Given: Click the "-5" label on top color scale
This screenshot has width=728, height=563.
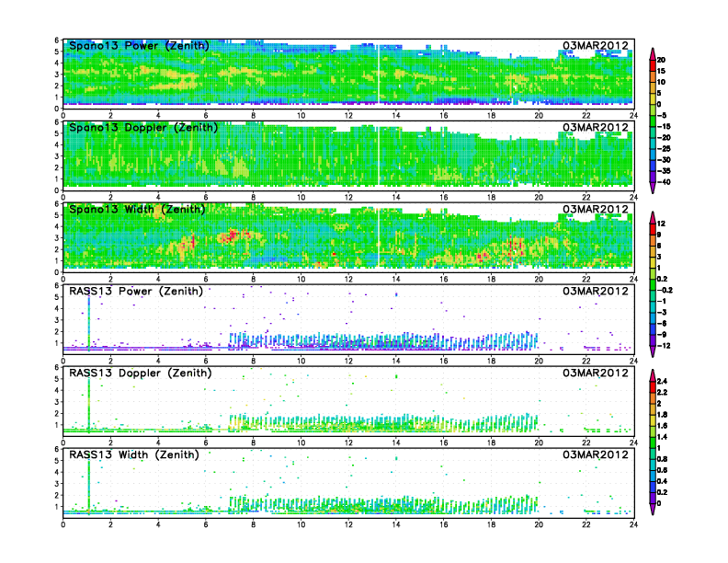Looking at the screenshot, I should point(663,115).
